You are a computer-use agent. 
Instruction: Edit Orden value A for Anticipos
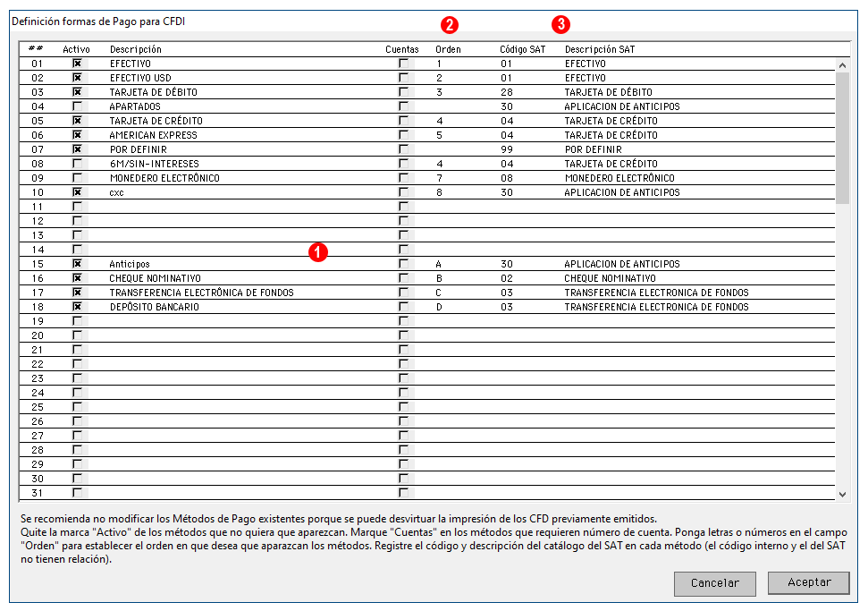[439, 264]
